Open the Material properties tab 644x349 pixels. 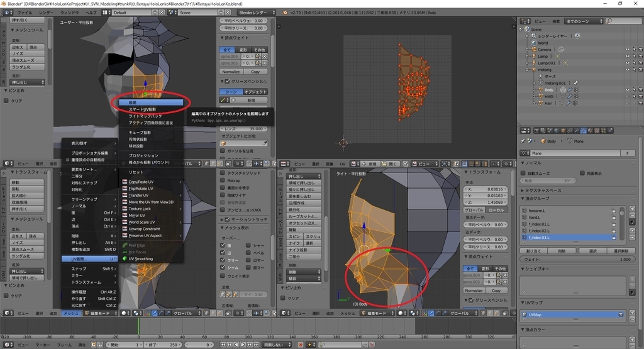coord(590,131)
